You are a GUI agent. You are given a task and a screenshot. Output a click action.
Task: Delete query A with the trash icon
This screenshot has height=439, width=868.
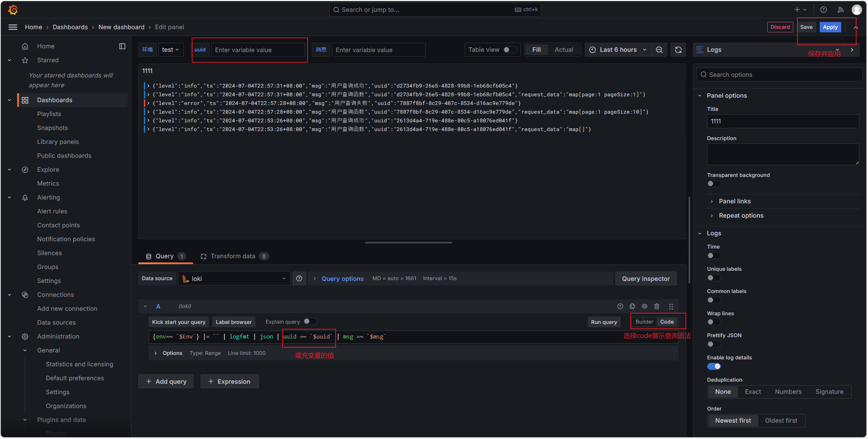(x=657, y=306)
